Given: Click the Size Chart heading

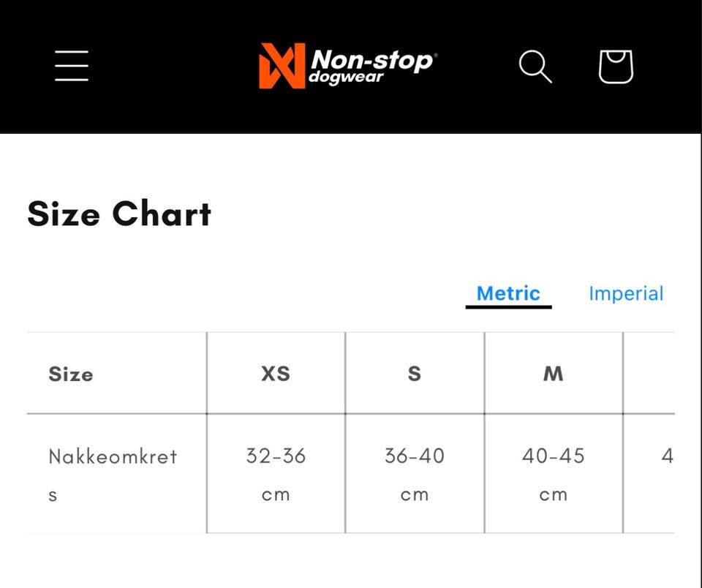Looking at the screenshot, I should 119,214.
